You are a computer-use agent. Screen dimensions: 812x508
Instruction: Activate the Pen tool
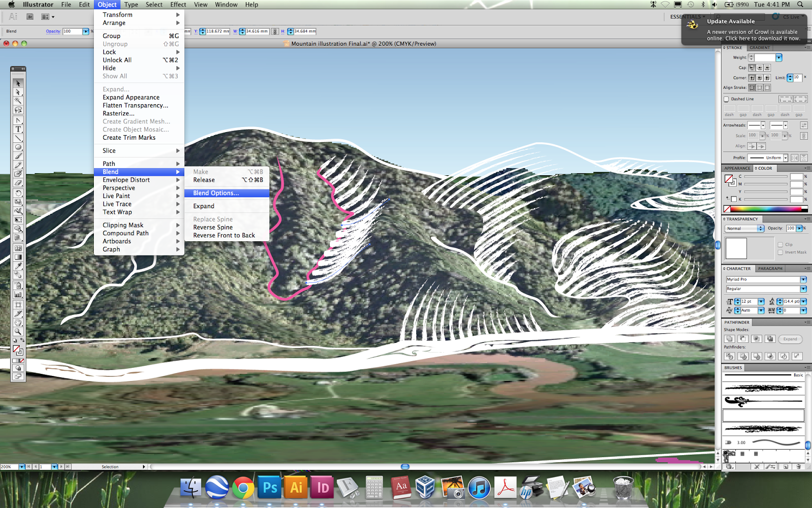[18, 120]
